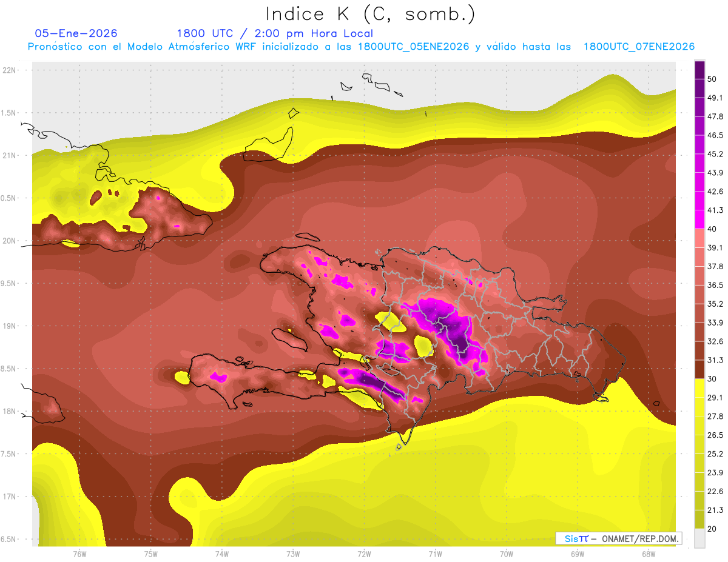The height and width of the screenshot is (562, 728).
Task: Click the "72W" longitude label
Action: [x=364, y=554]
